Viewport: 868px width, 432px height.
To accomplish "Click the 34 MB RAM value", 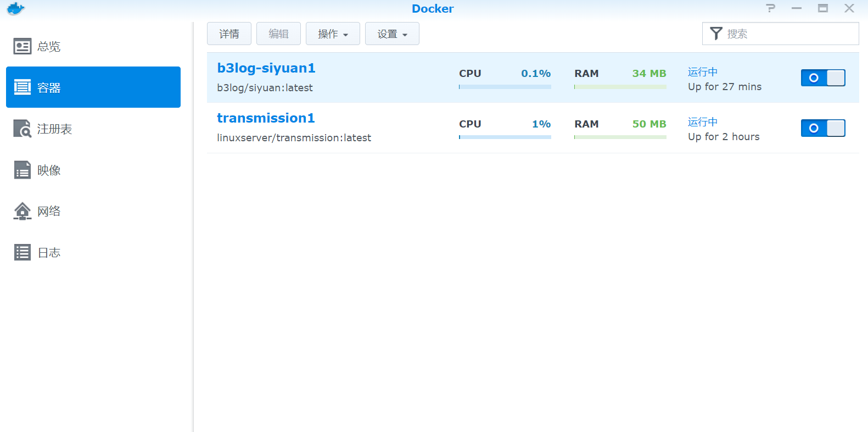I will tap(649, 74).
